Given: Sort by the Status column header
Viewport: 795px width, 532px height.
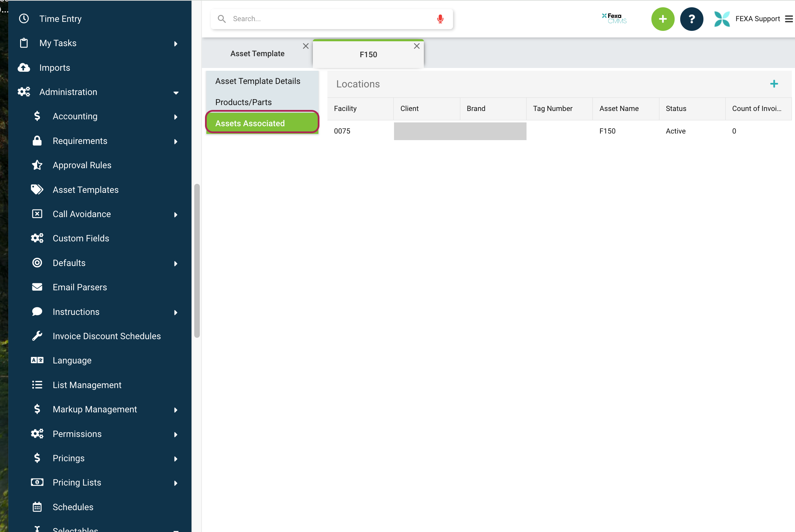Looking at the screenshot, I should pos(692,109).
